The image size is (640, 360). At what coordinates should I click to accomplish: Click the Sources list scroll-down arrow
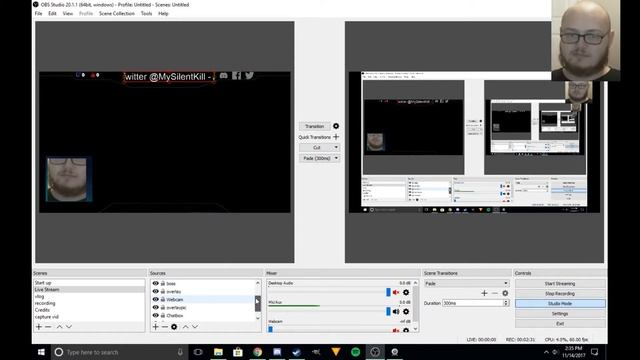coord(258,318)
